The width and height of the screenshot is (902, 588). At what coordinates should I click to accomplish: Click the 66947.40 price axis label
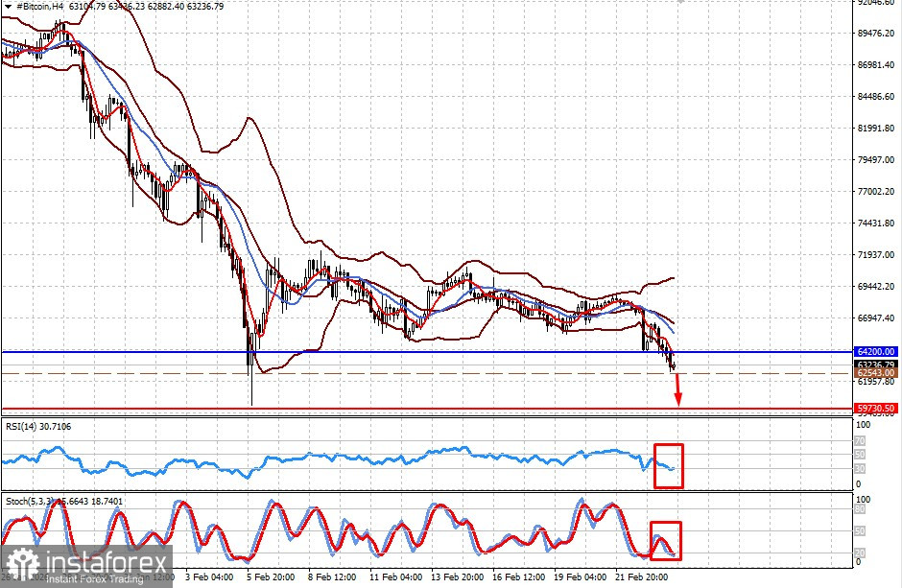click(875, 318)
